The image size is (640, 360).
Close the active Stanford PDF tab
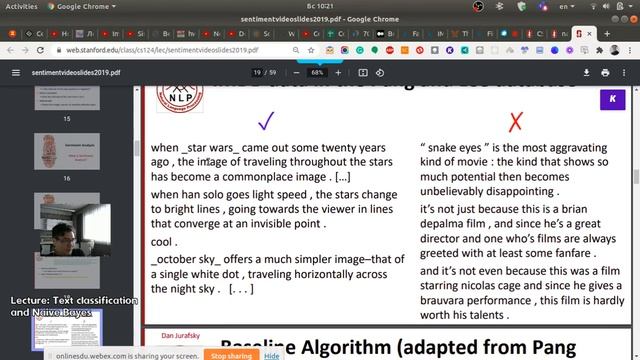(x=589, y=34)
